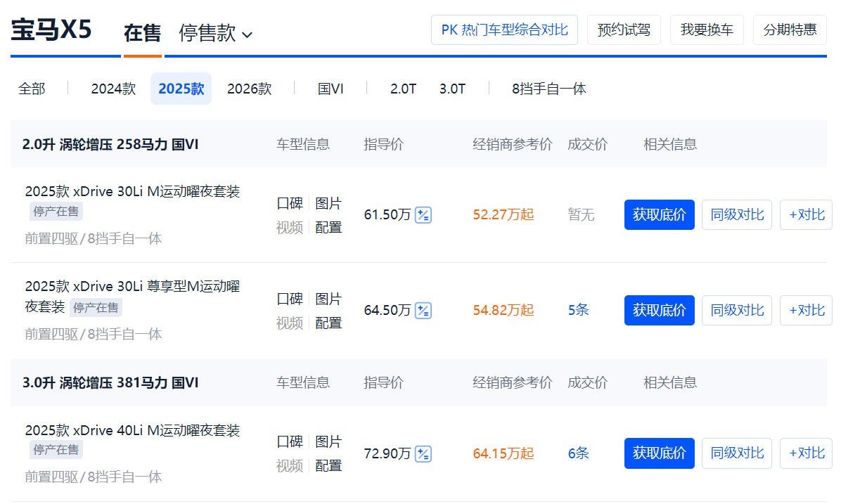Get lowest price for xDrive 40Li
The width and height of the screenshot is (841, 504).
click(659, 453)
